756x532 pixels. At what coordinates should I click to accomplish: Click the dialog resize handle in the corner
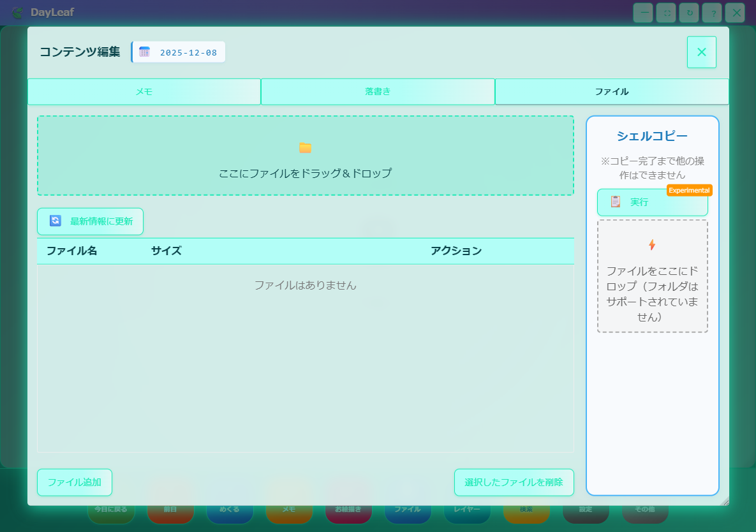click(725, 502)
